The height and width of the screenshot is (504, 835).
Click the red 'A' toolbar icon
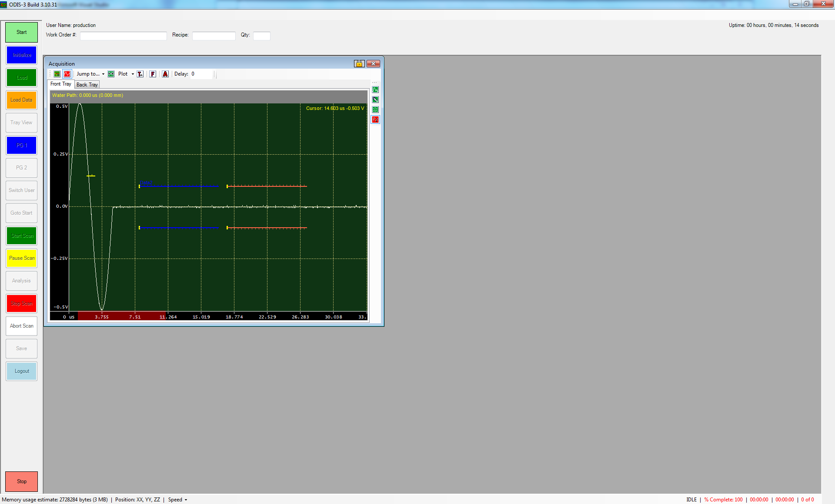[165, 74]
